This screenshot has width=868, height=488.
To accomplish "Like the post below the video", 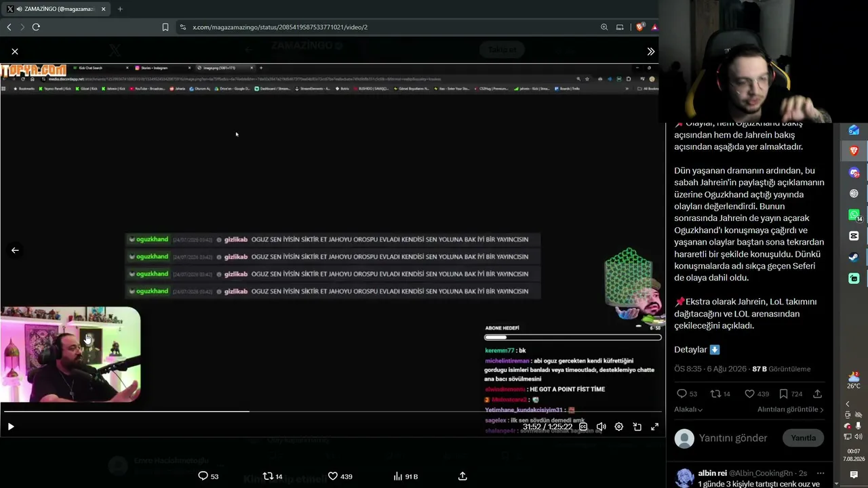I will [333, 476].
